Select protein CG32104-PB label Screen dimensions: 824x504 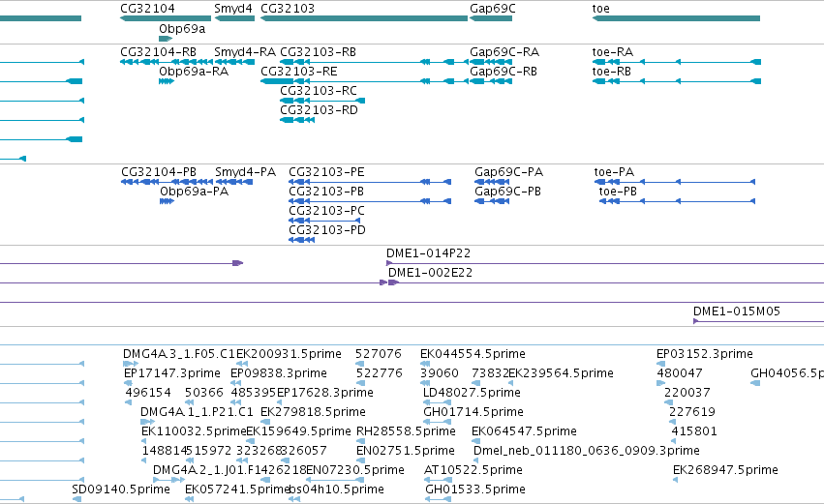159,172
